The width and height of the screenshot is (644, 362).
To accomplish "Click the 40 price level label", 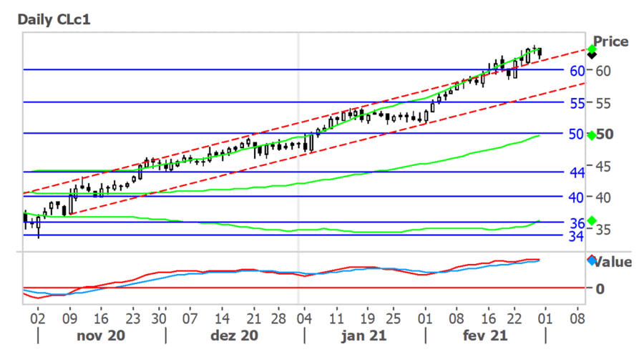I will (577, 197).
